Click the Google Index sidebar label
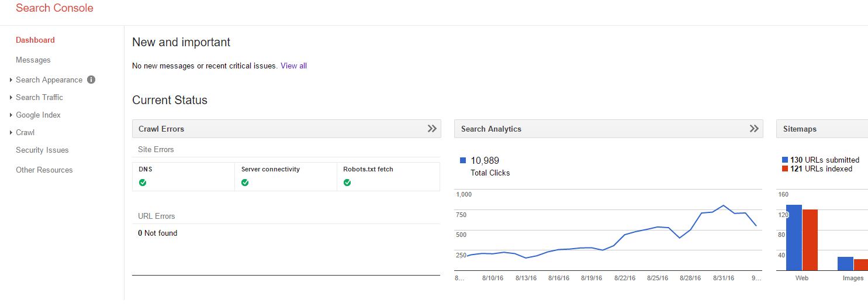This screenshot has width=868, height=306. pyautogui.click(x=38, y=115)
